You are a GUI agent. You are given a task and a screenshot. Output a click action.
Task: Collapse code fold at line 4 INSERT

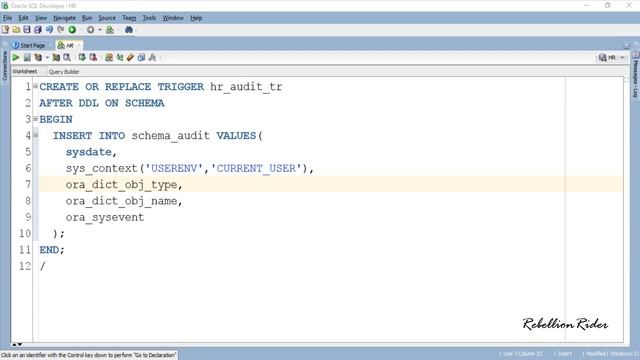[36, 135]
